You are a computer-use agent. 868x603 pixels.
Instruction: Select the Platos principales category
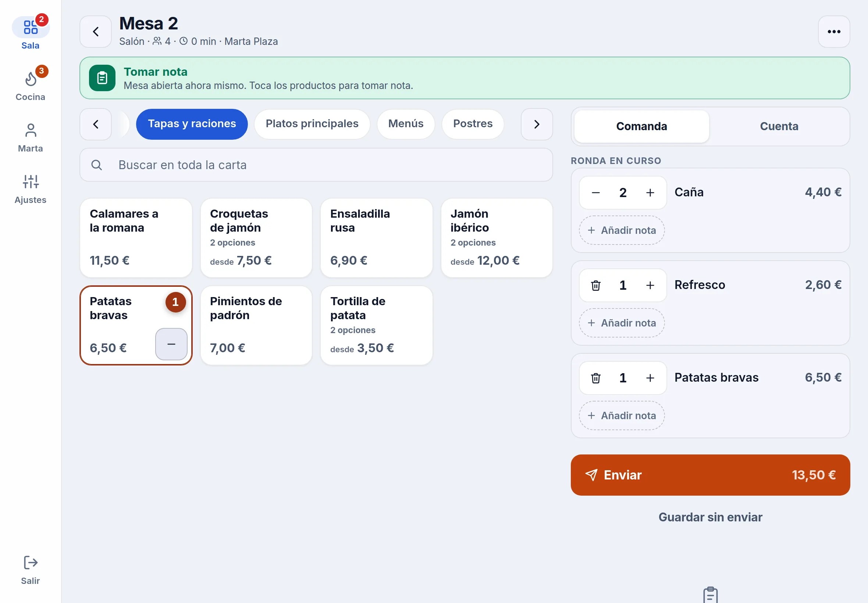(312, 124)
